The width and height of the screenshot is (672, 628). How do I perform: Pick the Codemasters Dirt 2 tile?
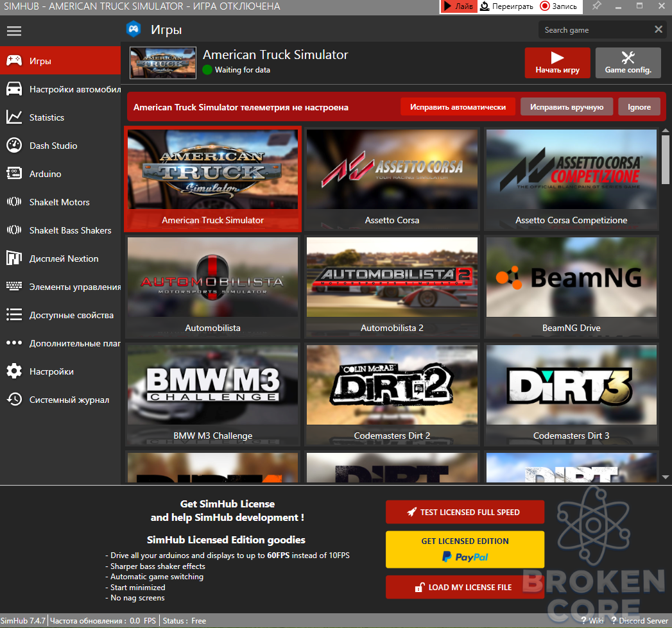pos(392,395)
